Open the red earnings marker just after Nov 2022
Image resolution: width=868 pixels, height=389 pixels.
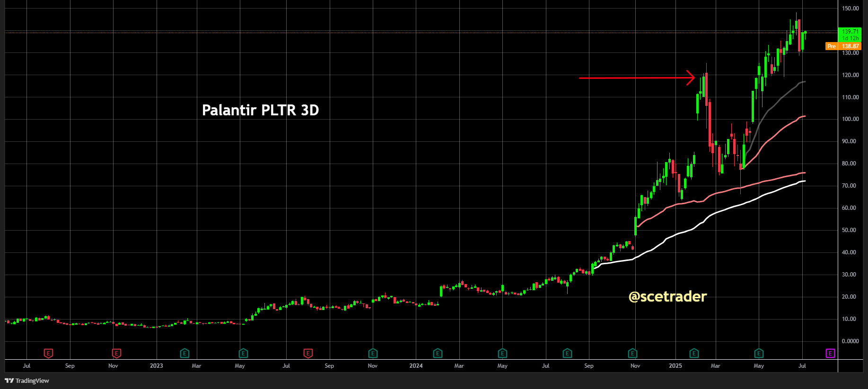pyautogui.click(x=116, y=353)
